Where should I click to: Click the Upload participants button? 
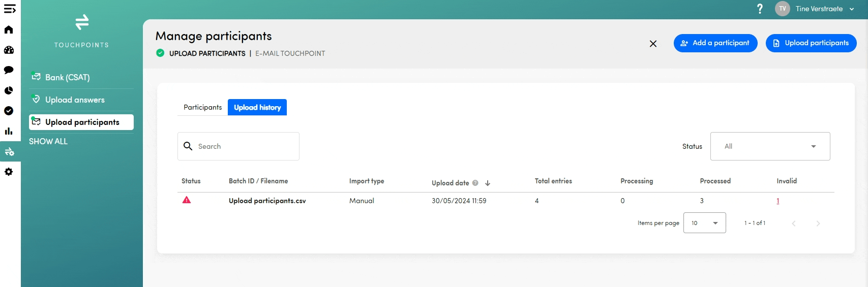coord(811,43)
